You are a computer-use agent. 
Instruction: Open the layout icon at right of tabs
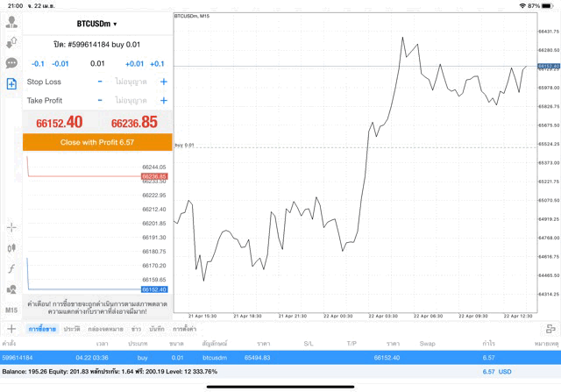pos(550,328)
